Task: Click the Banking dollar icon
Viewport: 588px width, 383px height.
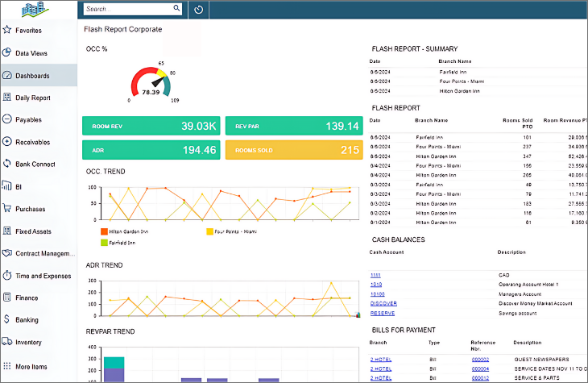Action: [6, 319]
